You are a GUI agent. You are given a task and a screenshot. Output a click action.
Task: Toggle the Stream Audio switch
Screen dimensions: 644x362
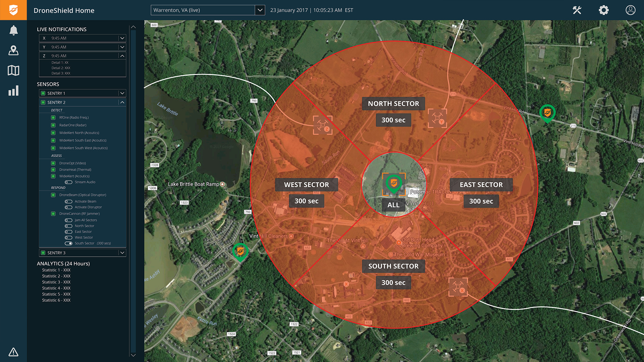pyautogui.click(x=68, y=182)
